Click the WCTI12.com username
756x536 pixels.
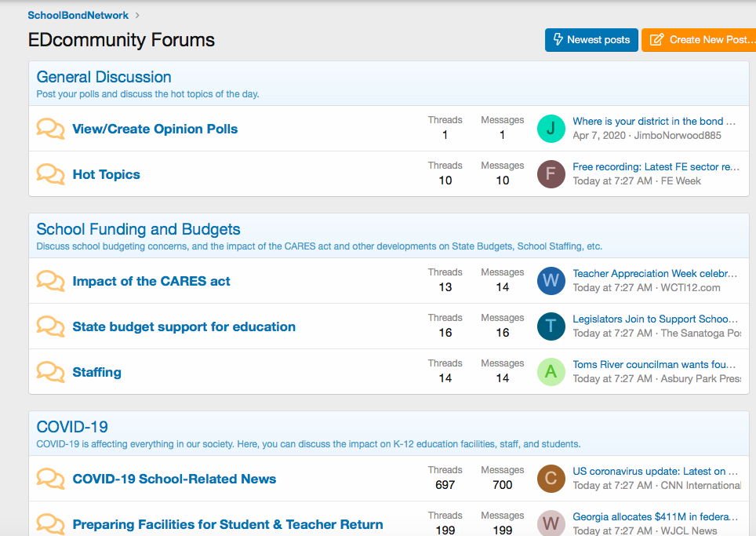[x=690, y=288]
